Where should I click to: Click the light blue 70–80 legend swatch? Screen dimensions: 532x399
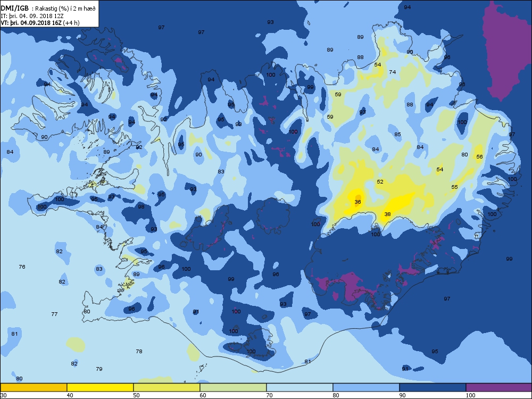[300, 387]
